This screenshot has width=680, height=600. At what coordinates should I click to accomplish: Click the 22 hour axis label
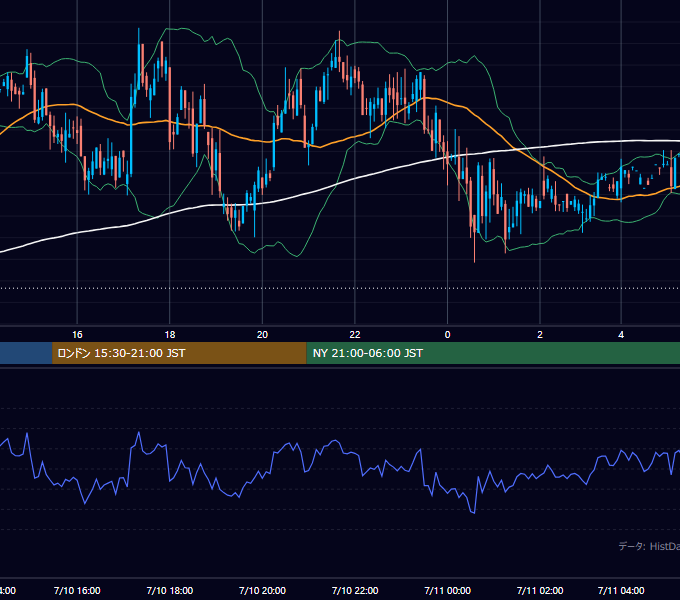point(355,335)
